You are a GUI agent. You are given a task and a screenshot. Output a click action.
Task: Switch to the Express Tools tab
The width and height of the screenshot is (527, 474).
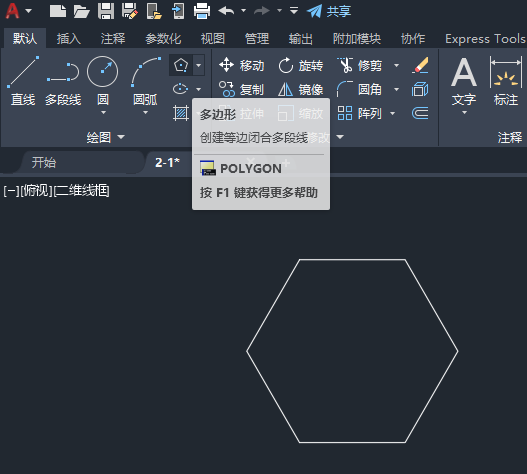coord(485,39)
